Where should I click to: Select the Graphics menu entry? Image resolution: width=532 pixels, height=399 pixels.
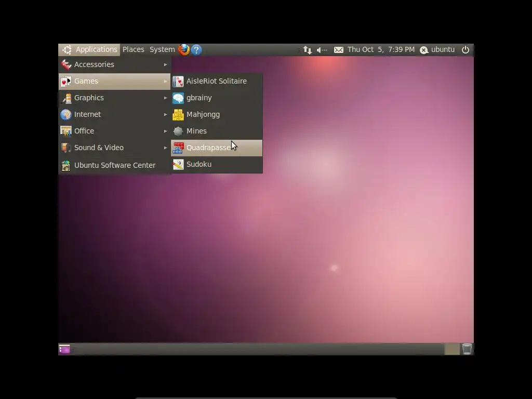pos(114,98)
